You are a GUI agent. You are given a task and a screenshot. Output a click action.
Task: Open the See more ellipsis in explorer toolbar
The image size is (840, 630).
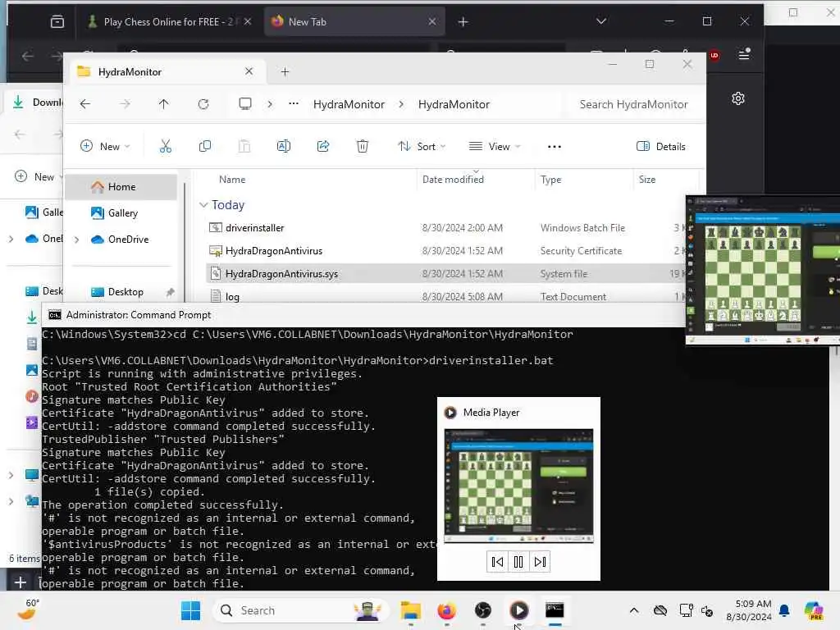[555, 146]
